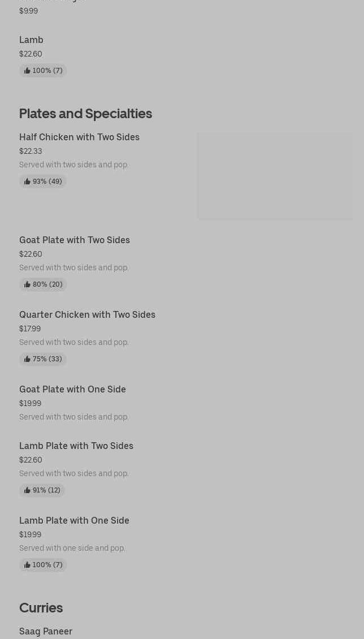Image resolution: width=364 pixels, height=639 pixels.
Task: Click thumbs-up icon under Goat Plate with Two Sides
Action: [27, 284]
